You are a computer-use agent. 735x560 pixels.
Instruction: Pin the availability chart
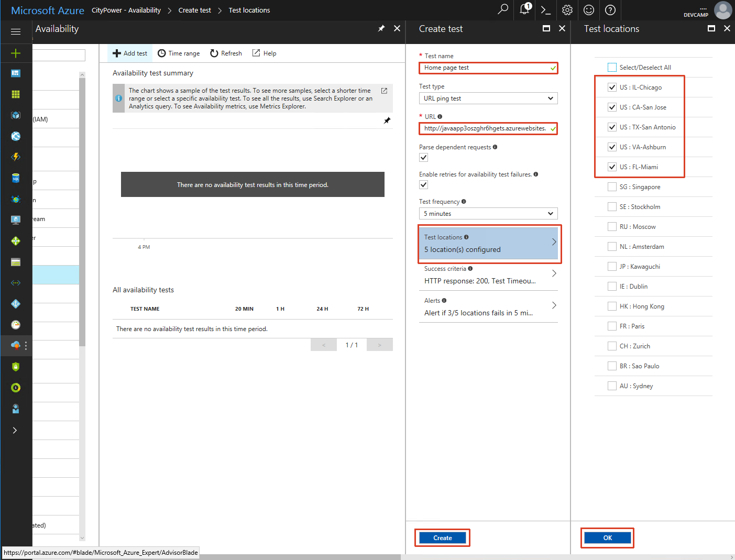click(x=387, y=120)
